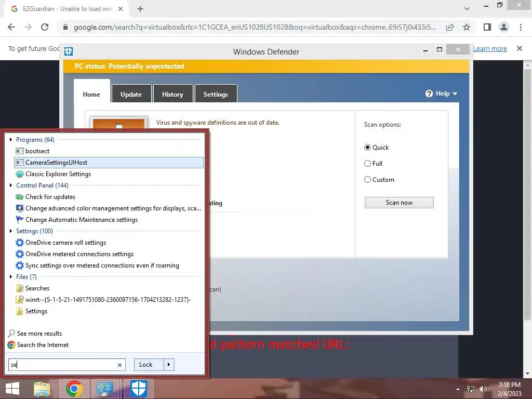Click Learn more link in Chrome infobar
532x399 pixels.
490,48
